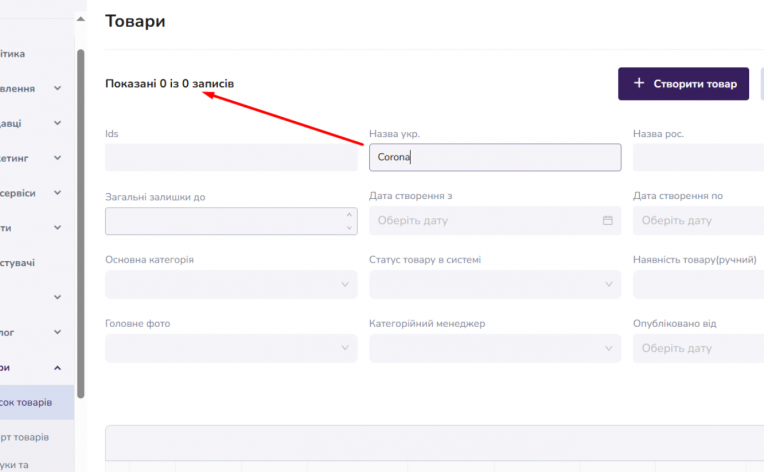Click the Назва укр. field containing Corona
This screenshot has height=472, width=768.
pos(495,157)
